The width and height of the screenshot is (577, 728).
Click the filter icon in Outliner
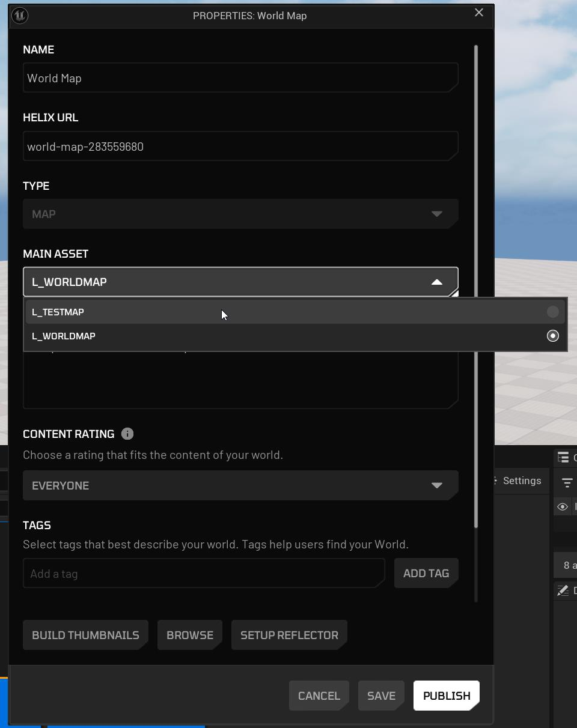(567, 482)
